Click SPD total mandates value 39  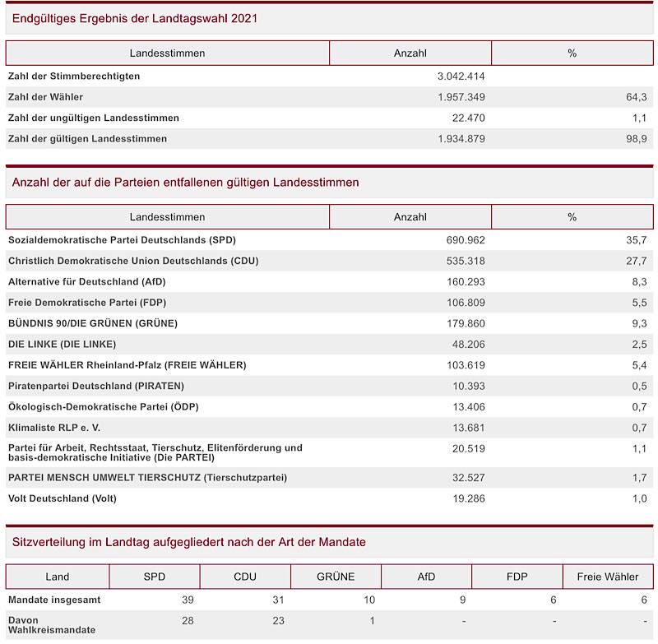tap(188, 600)
